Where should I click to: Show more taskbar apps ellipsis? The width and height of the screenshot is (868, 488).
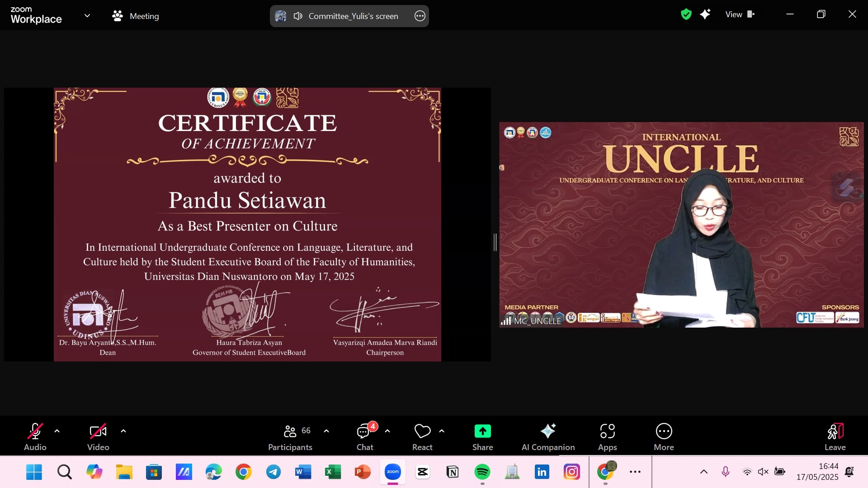point(635,472)
